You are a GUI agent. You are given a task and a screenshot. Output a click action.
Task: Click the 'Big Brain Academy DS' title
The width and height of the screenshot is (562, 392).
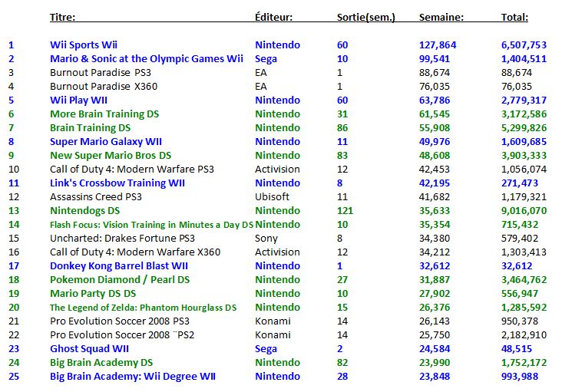tap(101, 363)
